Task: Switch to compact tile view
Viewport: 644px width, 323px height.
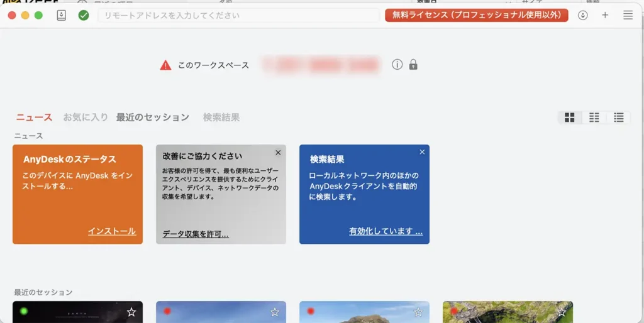Action: 594,118
